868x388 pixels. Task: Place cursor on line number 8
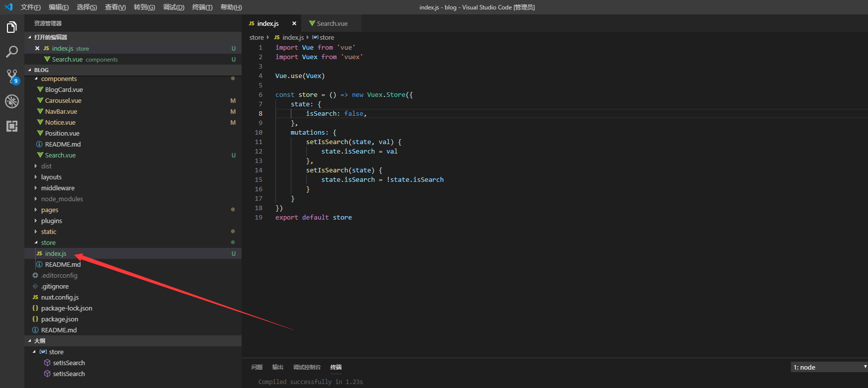pyautogui.click(x=260, y=113)
